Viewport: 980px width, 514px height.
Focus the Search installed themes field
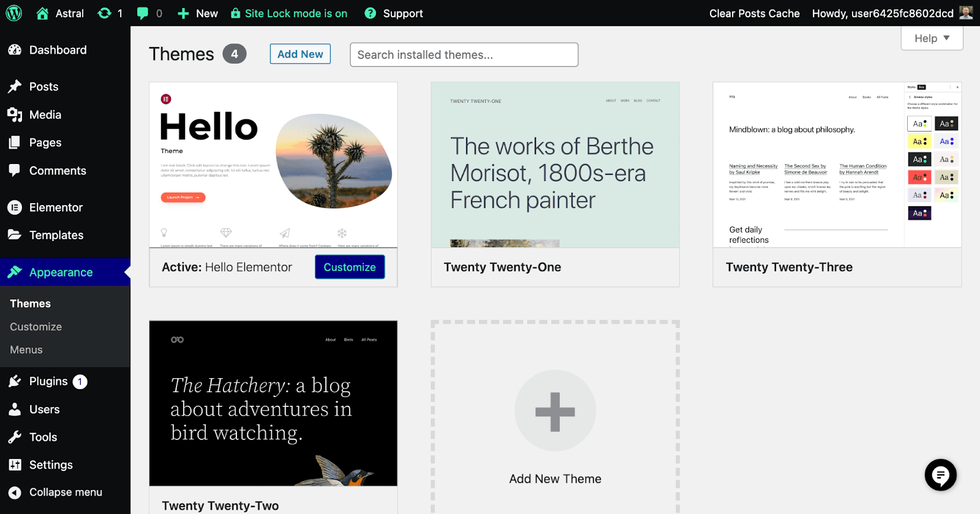[x=464, y=54]
